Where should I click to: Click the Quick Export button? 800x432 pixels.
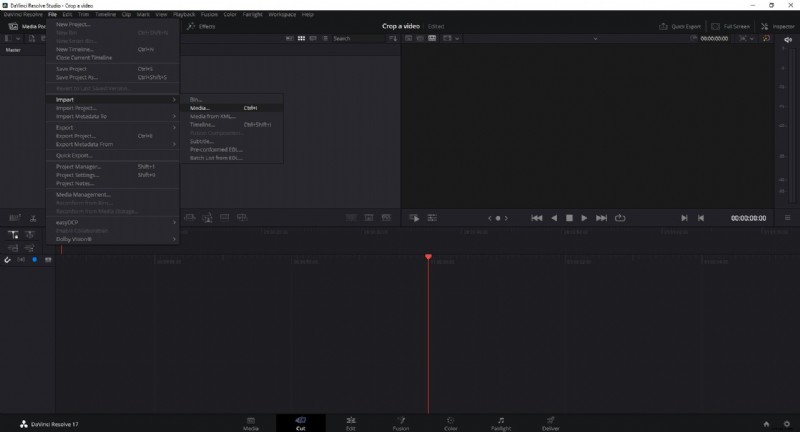680,26
